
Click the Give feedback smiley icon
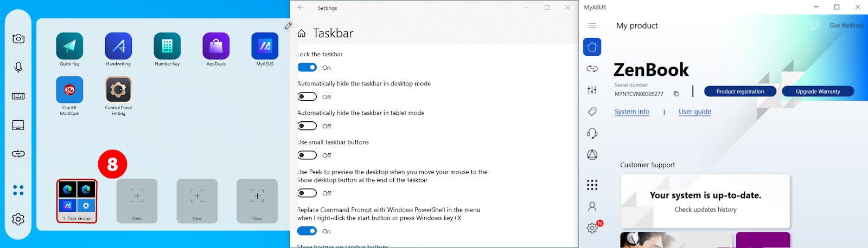815,25
